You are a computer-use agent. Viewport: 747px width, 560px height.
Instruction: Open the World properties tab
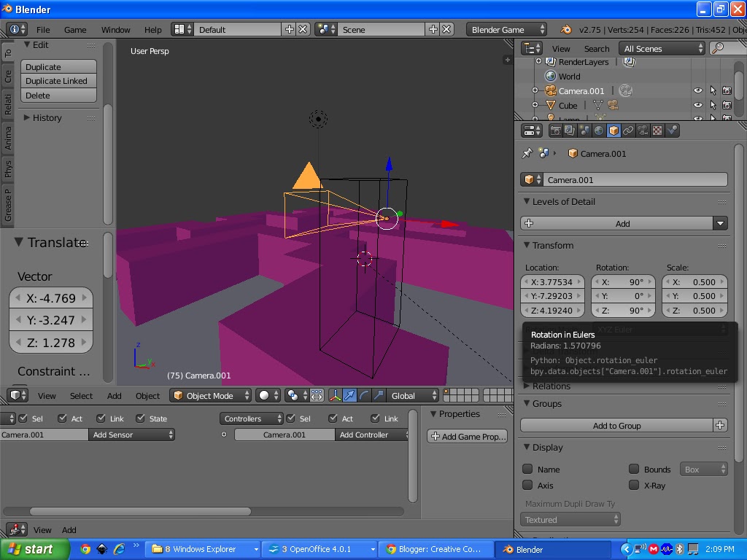pos(599,131)
